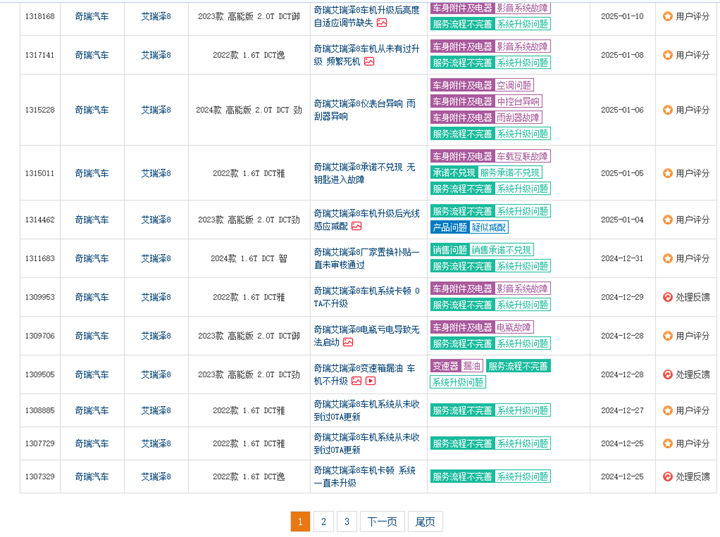The width and height of the screenshot is (720, 537).
Task: Click the model text 2024款 高能版 2.0T DCT 劲
Action: click(249, 110)
